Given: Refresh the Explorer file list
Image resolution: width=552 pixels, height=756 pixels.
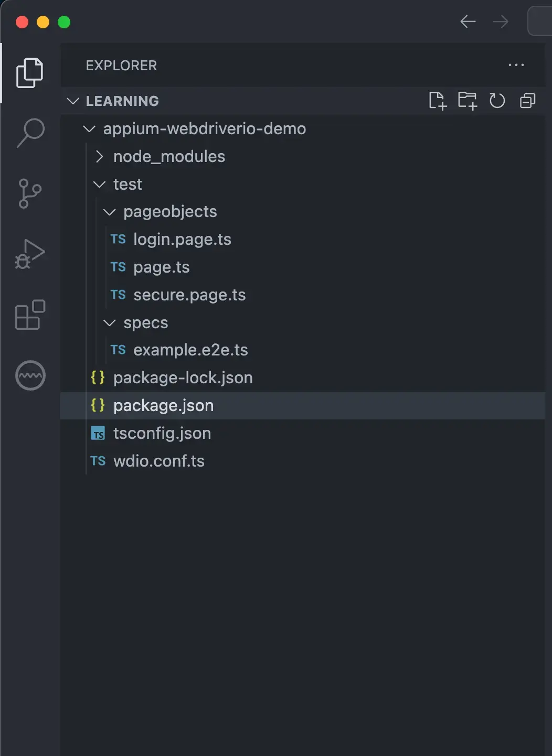Looking at the screenshot, I should click(x=497, y=101).
